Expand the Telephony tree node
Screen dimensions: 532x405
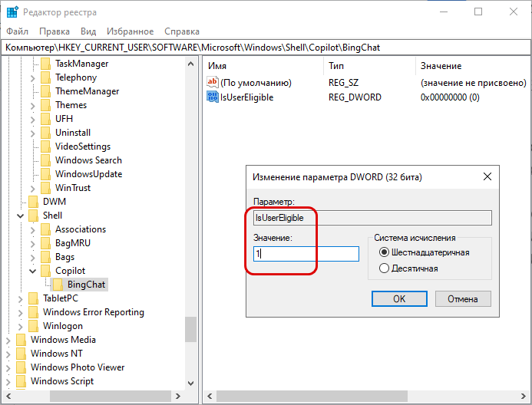[x=32, y=78]
